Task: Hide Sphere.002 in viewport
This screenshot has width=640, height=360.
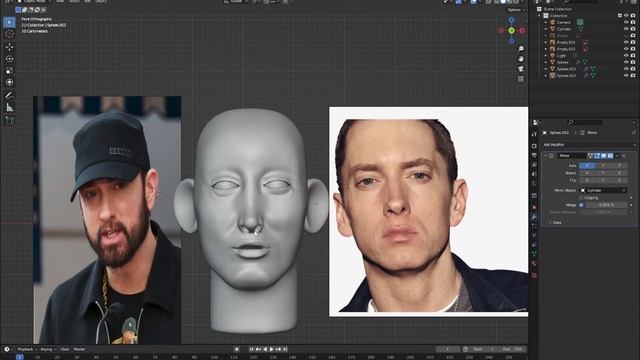Action: (626, 76)
